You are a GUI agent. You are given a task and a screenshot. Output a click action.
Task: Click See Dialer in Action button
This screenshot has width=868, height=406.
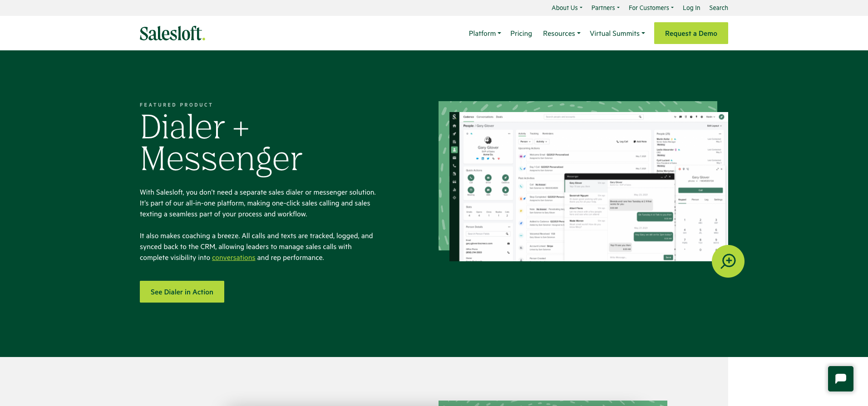tap(182, 292)
